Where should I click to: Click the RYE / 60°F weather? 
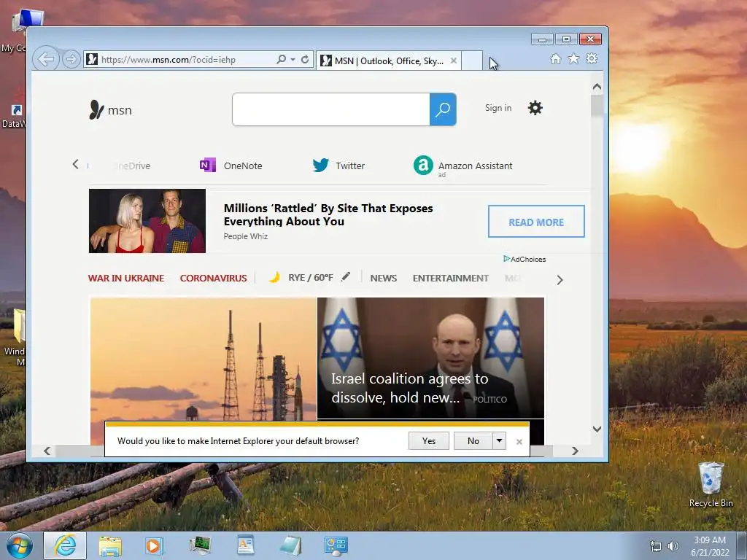tap(310, 278)
